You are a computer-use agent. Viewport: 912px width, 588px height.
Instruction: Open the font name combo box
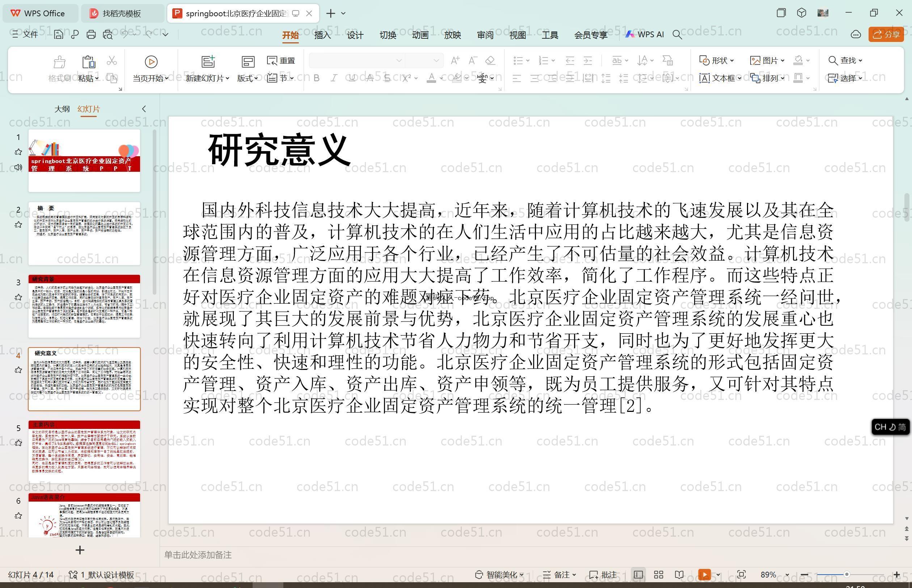click(x=356, y=60)
